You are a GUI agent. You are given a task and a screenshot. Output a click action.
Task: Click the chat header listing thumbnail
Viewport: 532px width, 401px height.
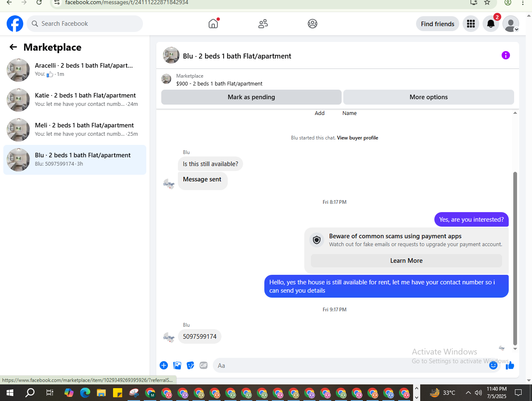point(171,55)
